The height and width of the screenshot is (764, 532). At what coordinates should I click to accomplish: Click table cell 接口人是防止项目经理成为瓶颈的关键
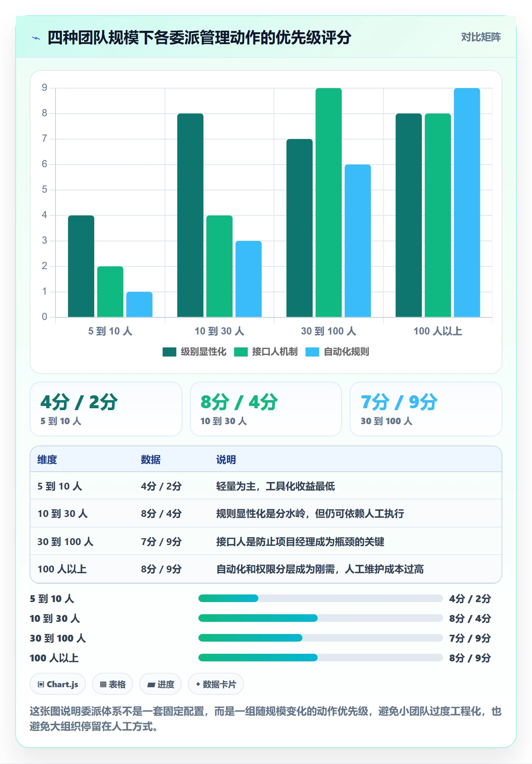click(300, 542)
